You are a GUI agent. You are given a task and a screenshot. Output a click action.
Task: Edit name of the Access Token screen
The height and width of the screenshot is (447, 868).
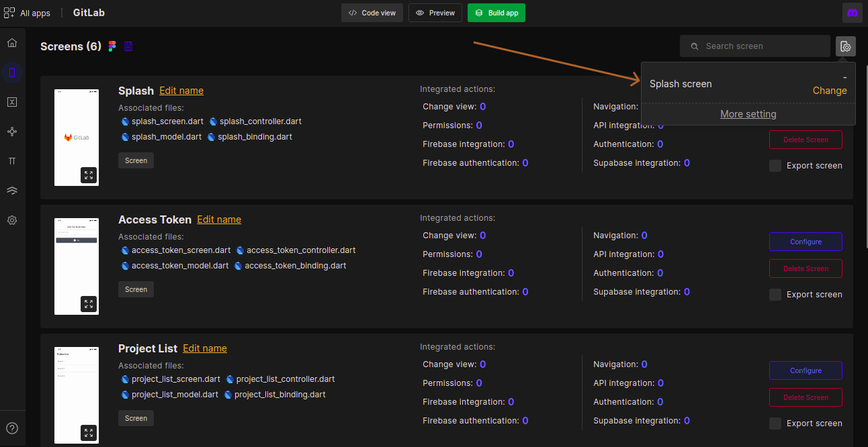[219, 219]
